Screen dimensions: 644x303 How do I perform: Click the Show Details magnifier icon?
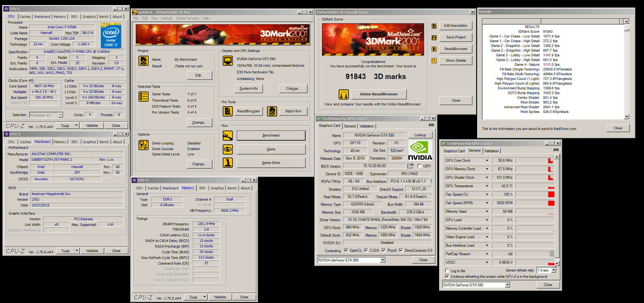point(434,61)
